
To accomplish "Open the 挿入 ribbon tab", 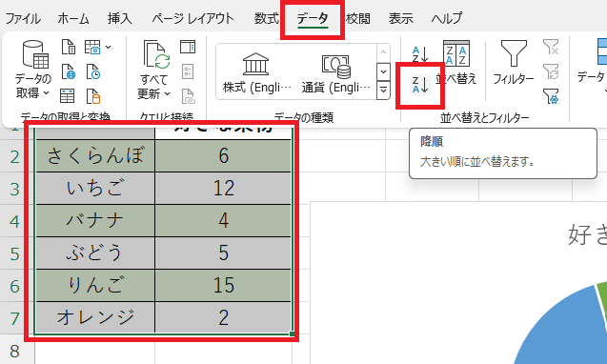I will [x=120, y=18].
